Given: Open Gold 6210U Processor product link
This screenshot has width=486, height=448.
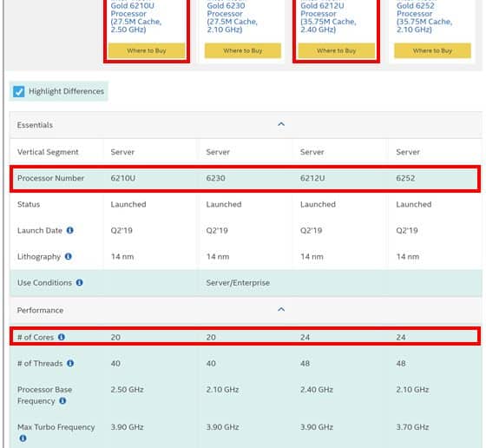Looking at the screenshot, I should [x=136, y=17].
